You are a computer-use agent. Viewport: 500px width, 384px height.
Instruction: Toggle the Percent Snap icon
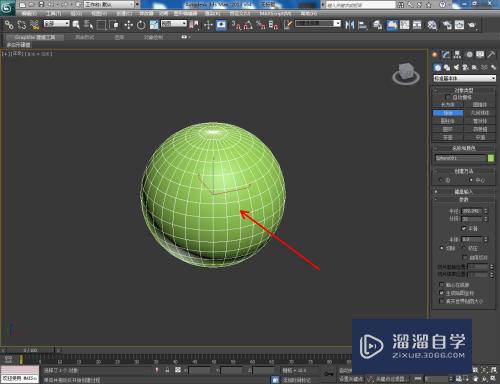pos(261,25)
